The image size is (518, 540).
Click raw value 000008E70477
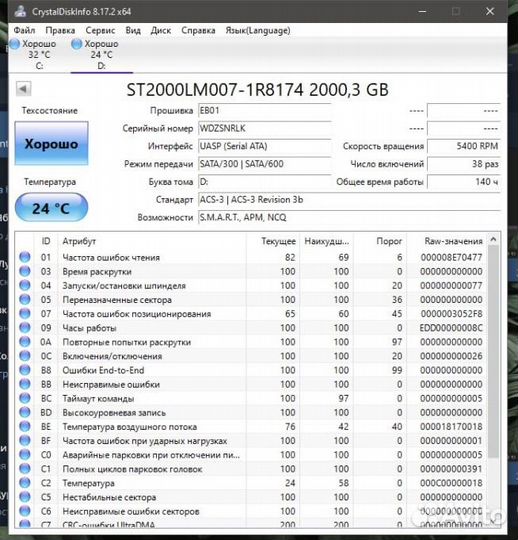pyautogui.click(x=451, y=258)
